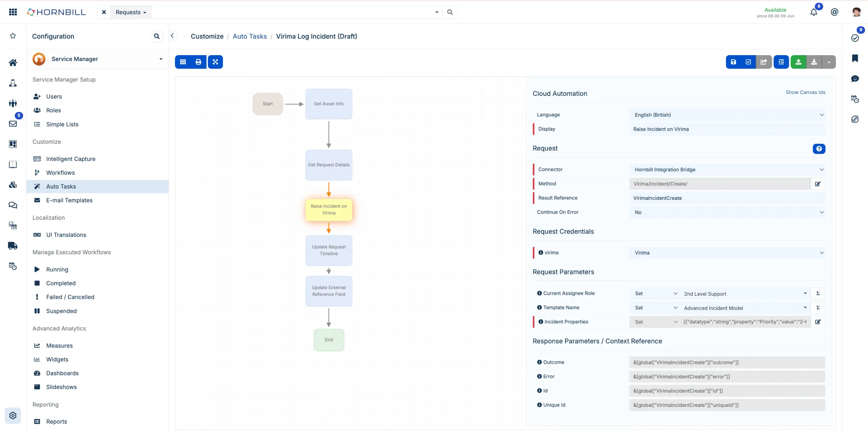868x434 pixels.
Task: Select Workflows in the sidebar
Action: coord(60,173)
